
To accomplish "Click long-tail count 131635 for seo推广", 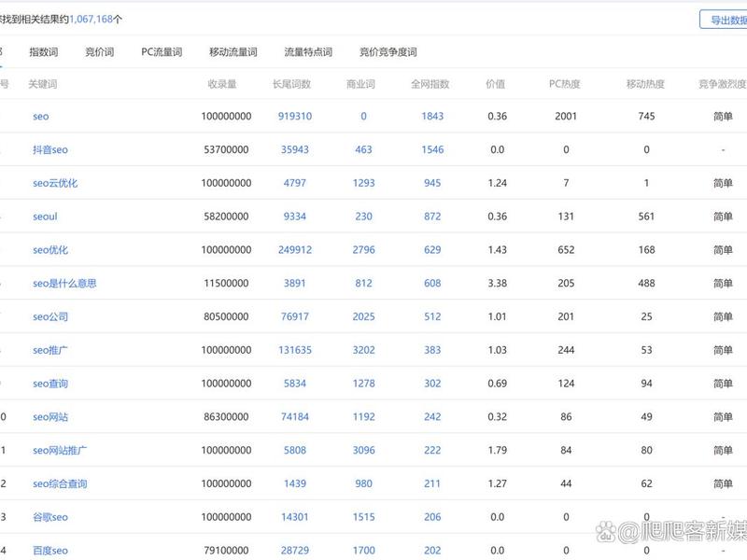I will click(295, 350).
